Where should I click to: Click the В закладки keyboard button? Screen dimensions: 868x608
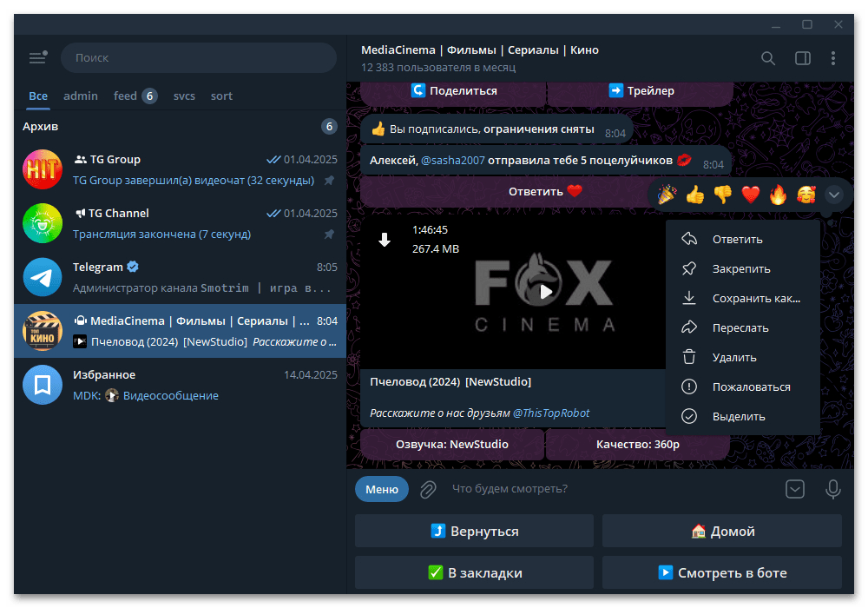pyautogui.click(x=475, y=572)
